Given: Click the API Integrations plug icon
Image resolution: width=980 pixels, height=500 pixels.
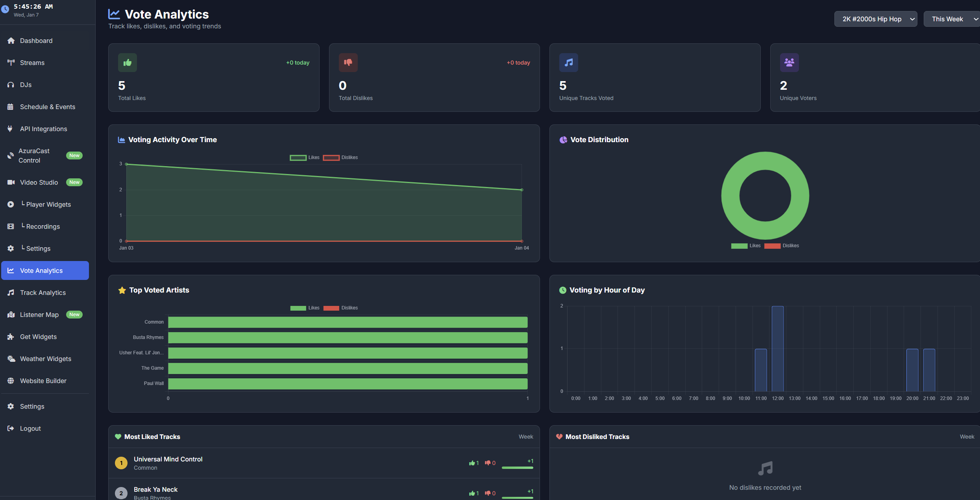Looking at the screenshot, I should (11, 129).
